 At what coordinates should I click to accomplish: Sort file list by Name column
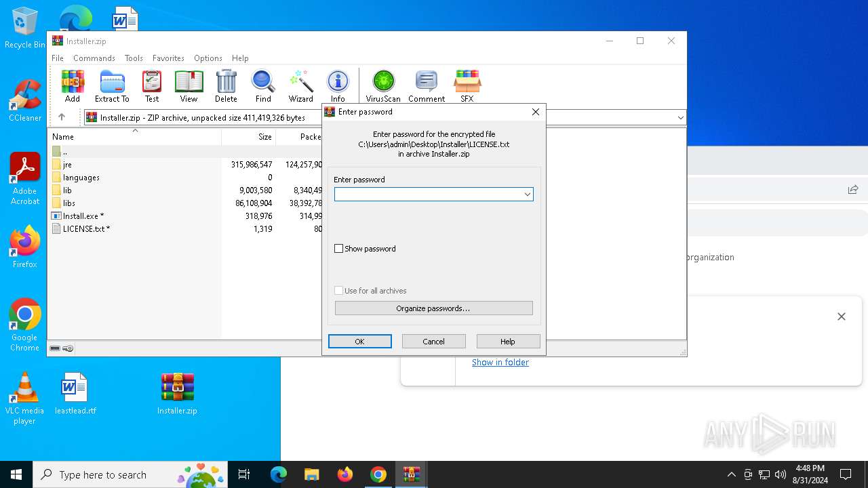pyautogui.click(x=136, y=136)
